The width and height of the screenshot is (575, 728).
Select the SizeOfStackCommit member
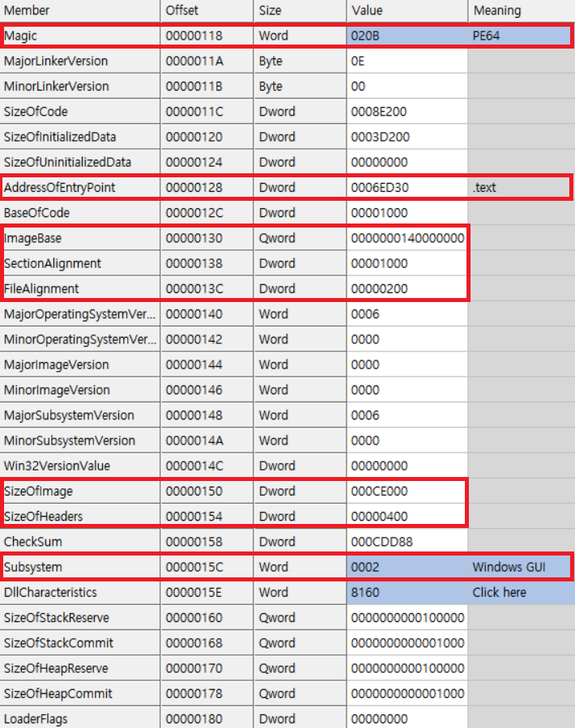click(x=80, y=643)
